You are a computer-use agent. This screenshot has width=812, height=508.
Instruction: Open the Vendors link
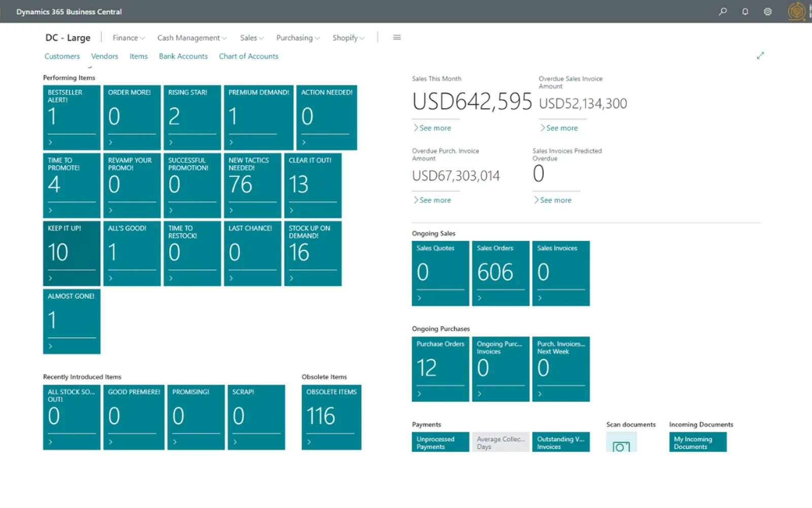point(105,56)
